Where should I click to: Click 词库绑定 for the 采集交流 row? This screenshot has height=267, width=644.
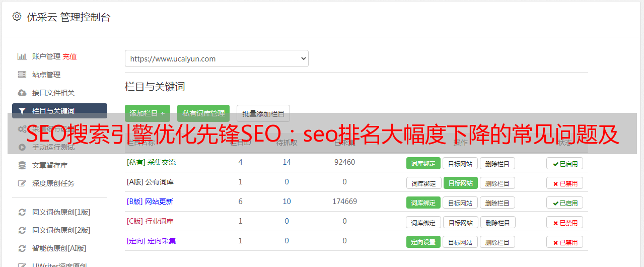click(423, 163)
